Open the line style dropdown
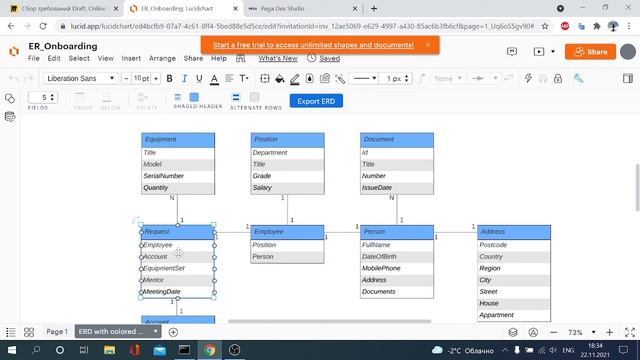This screenshot has height=360, width=640. pos(364,78)
